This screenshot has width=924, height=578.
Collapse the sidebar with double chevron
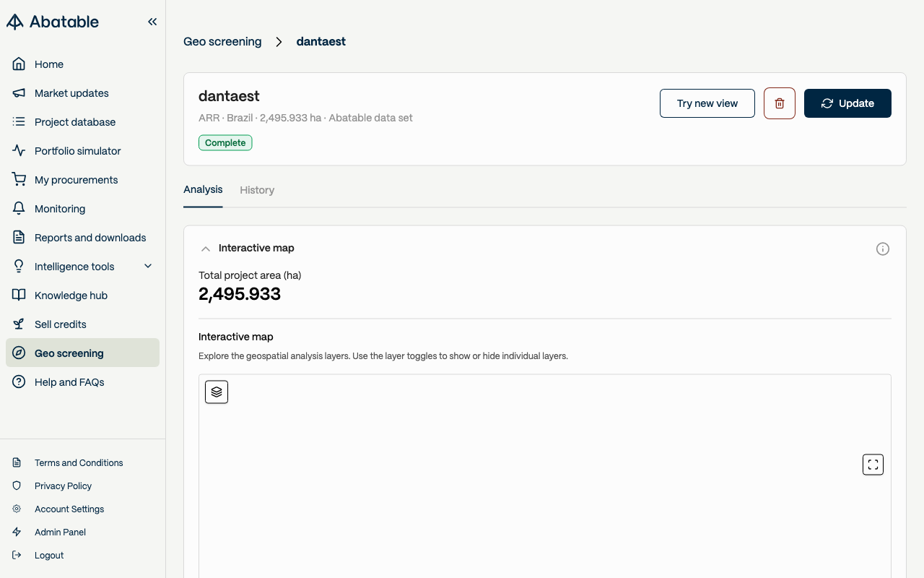click(x=152, y=22)
